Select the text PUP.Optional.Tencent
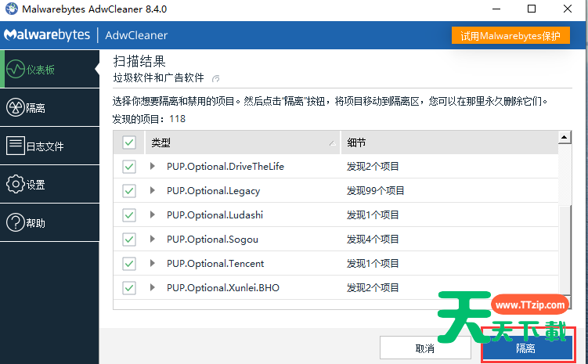588x364 pixels. [x=215, y=264]
